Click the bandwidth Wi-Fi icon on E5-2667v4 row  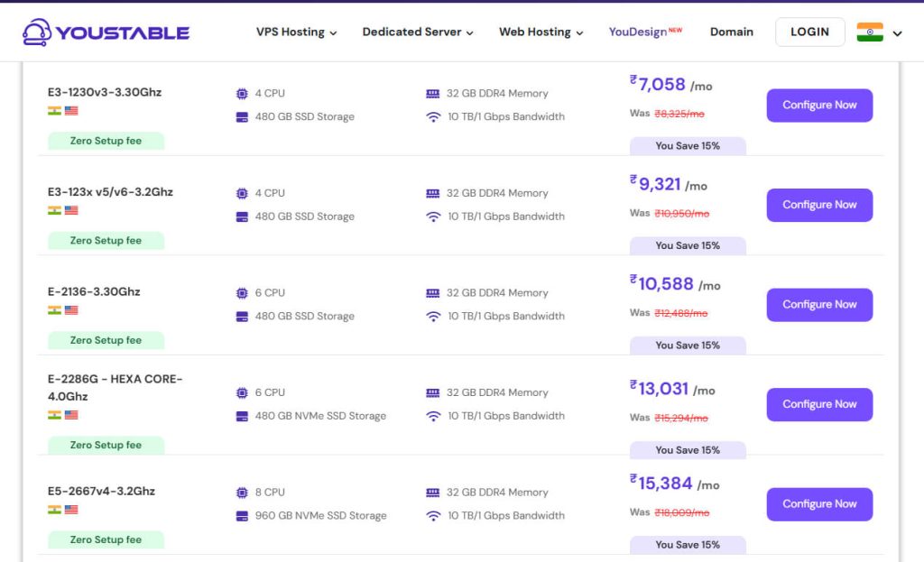click(x=433, y=515)
